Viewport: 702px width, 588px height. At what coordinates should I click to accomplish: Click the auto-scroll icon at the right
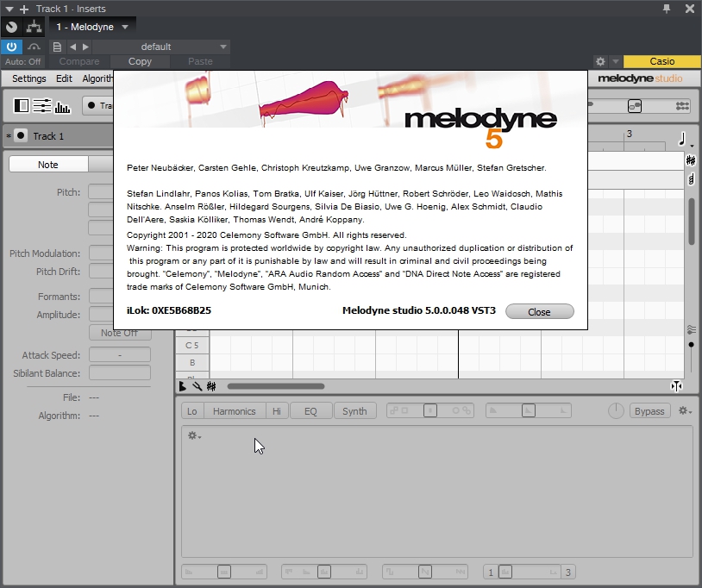(x=676, y=386)
